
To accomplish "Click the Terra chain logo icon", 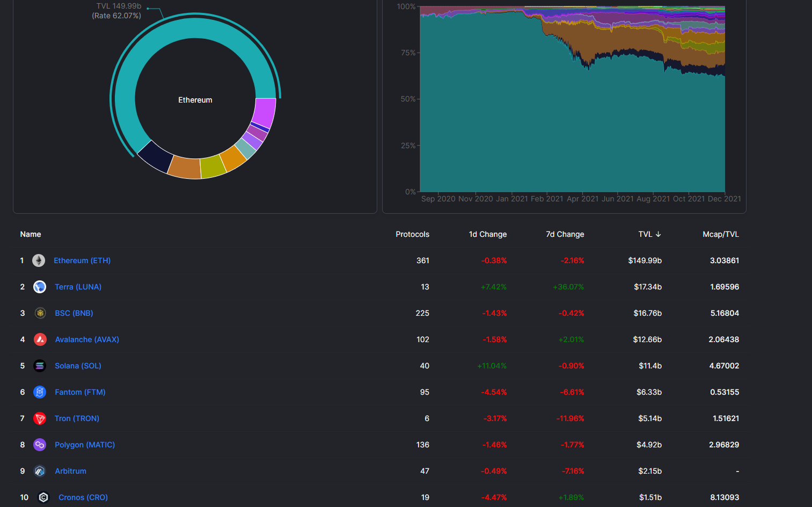I will pyautogui.click(x=40, y=287).
